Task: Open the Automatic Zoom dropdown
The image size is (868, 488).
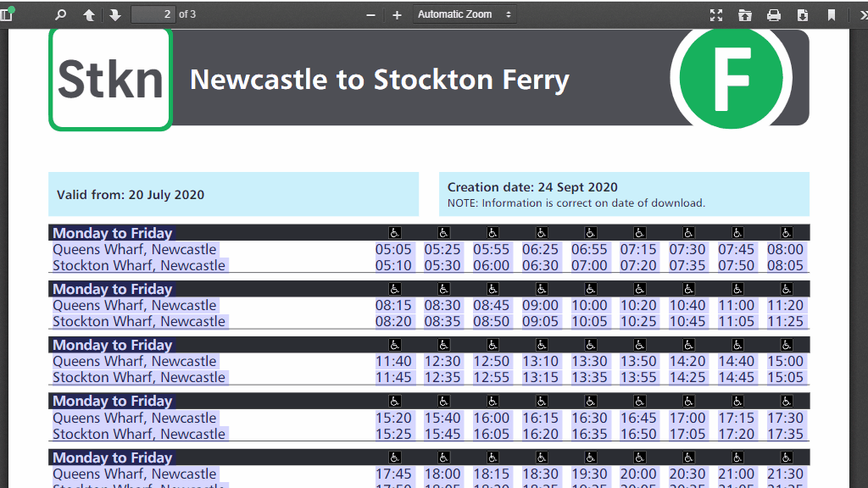Action: (x=465, y=14)
